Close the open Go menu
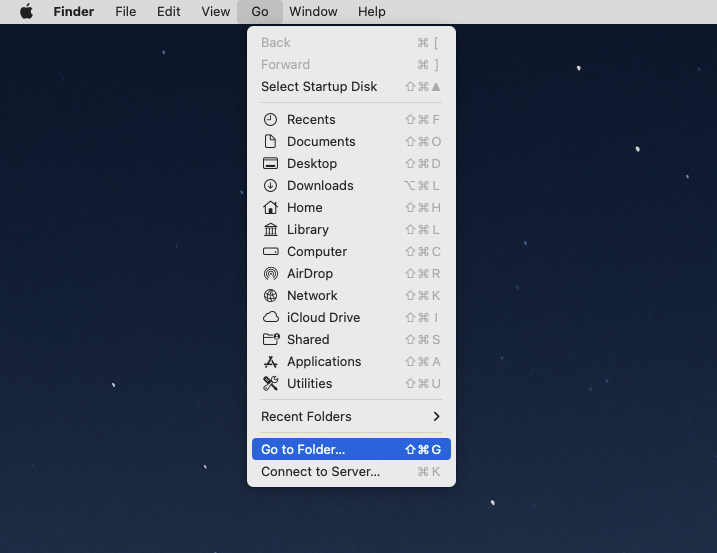 coord(260,11)
